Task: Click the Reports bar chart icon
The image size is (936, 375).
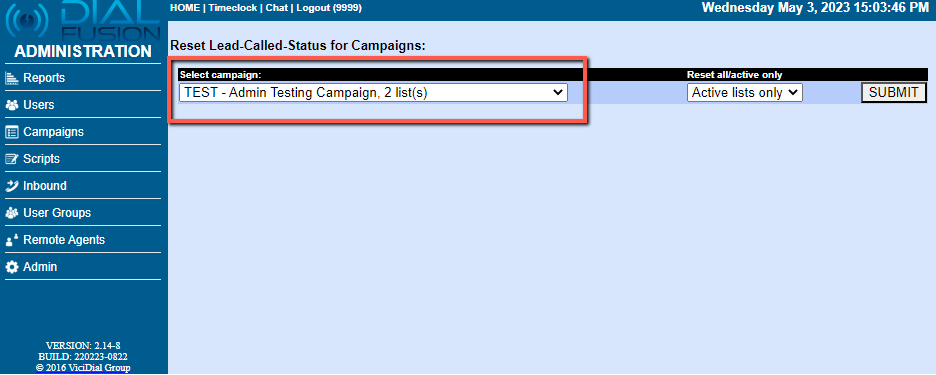Action: (12, 78)
